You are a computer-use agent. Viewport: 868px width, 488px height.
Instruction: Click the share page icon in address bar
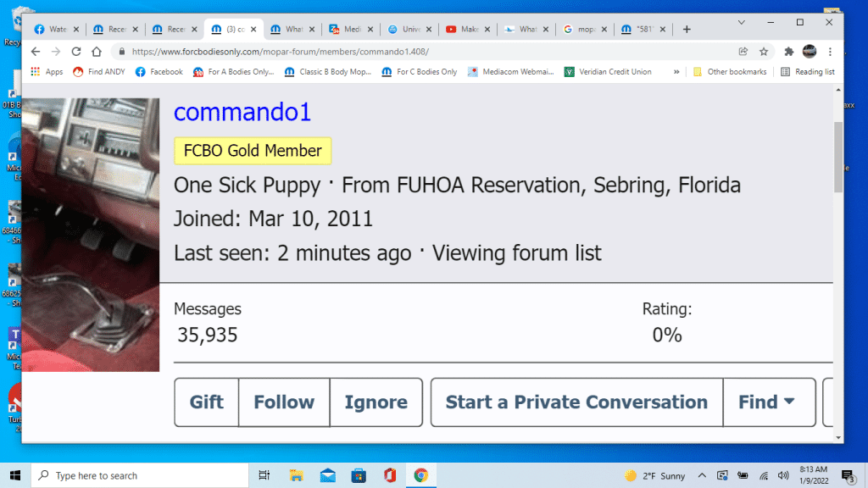coord(743,52)
